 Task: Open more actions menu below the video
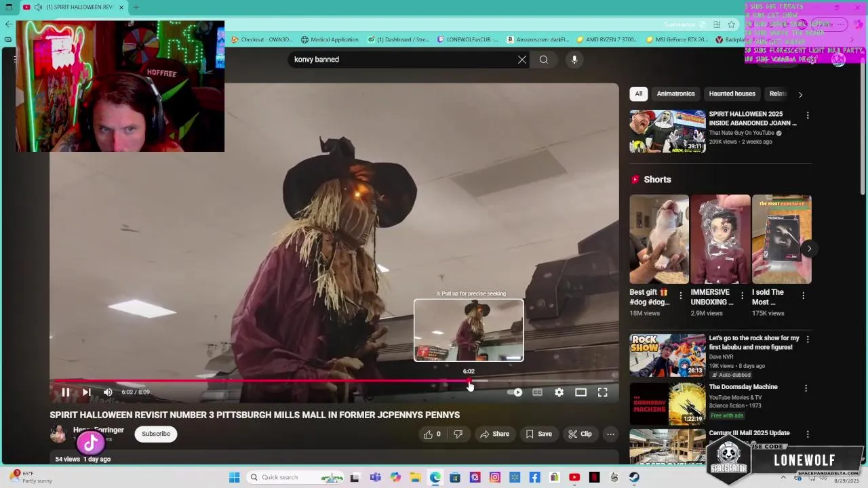click(x=610, y=434)
